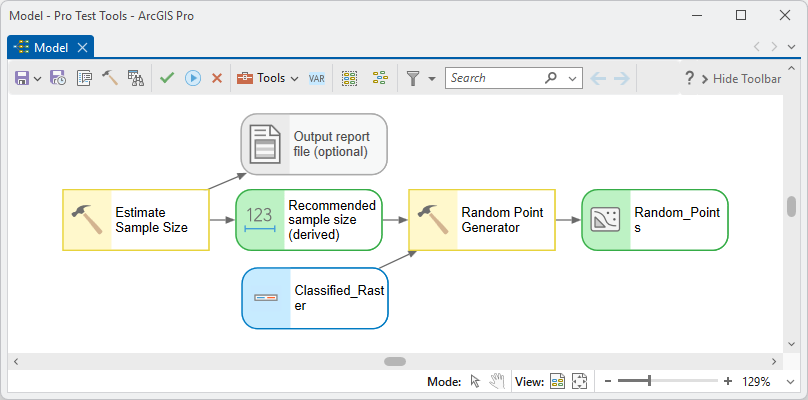Expand the Tools dropdown arrow
Image resolution: width=808 pixels, height=400 pixels.
(x=294, y=79)
